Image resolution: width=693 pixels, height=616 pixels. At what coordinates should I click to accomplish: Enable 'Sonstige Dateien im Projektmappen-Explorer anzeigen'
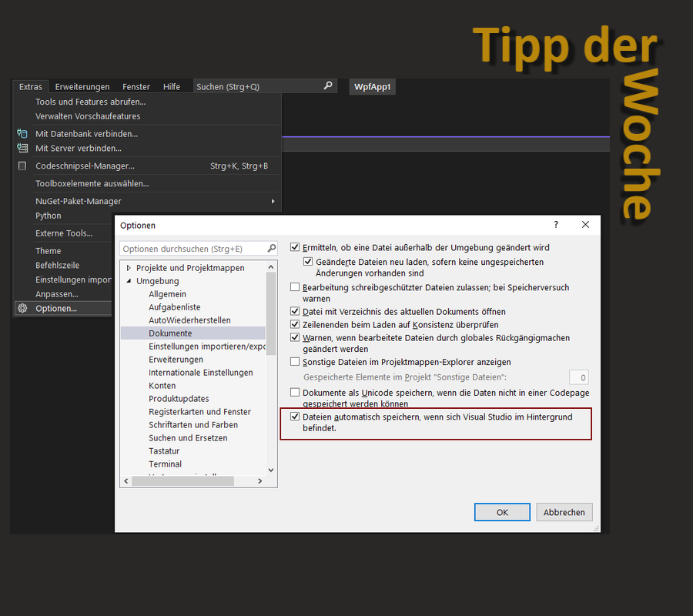pos(295,361)
